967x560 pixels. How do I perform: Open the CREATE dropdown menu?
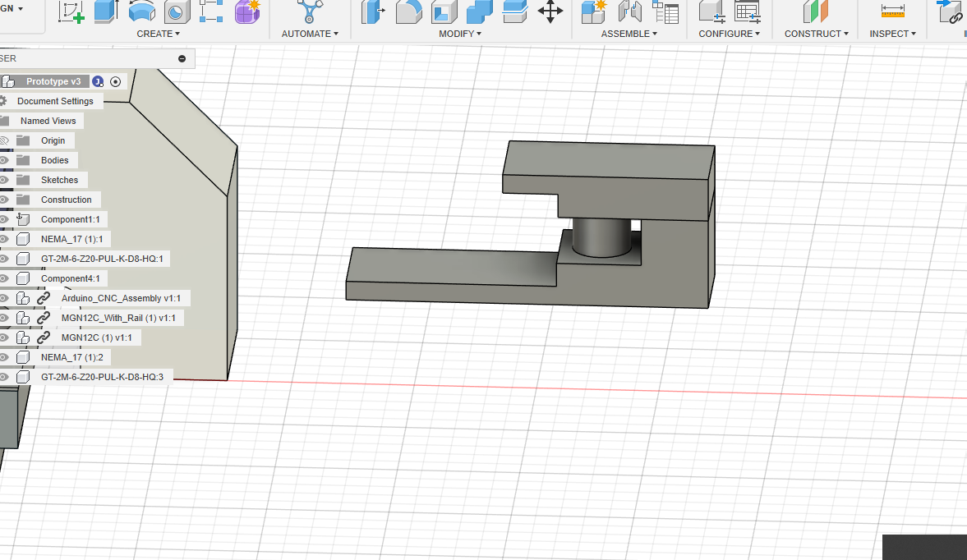pos(158,34)
